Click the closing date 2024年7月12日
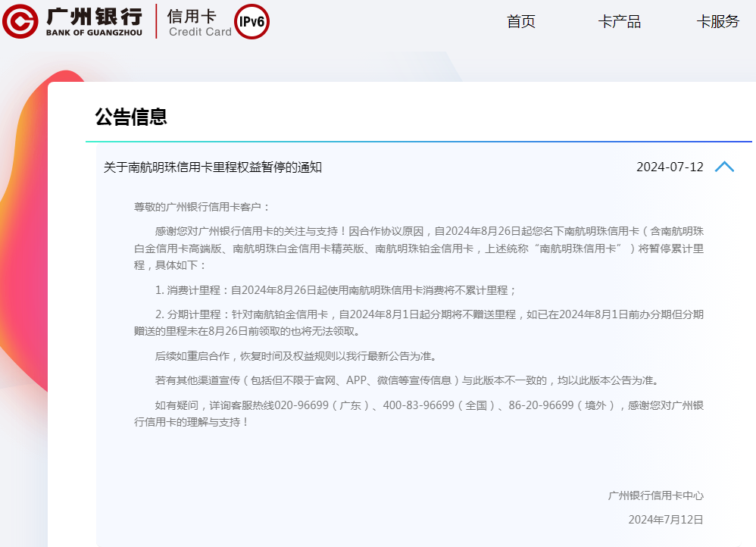Viewport: 756px width, 547px height. 666,520
